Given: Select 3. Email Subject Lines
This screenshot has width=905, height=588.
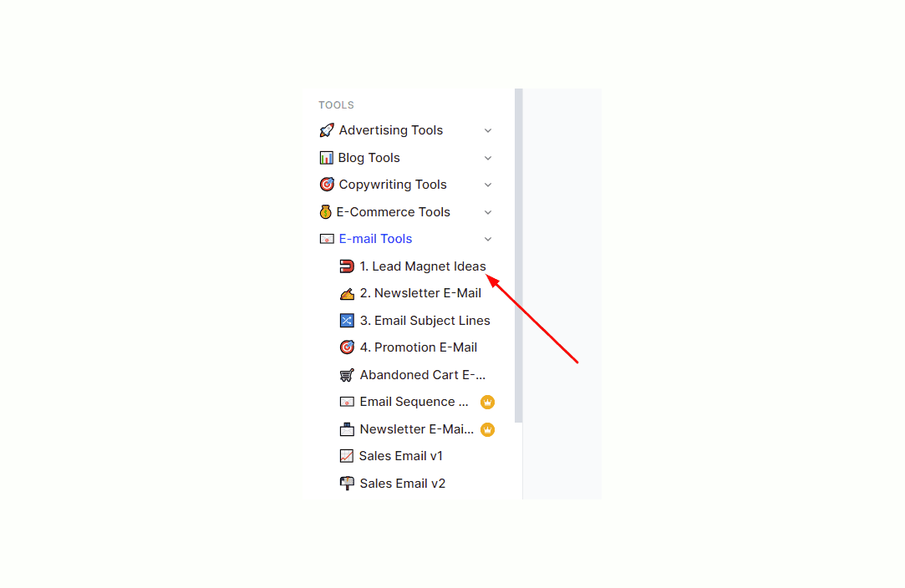Looking at the screenshot, I should (425, 320).
